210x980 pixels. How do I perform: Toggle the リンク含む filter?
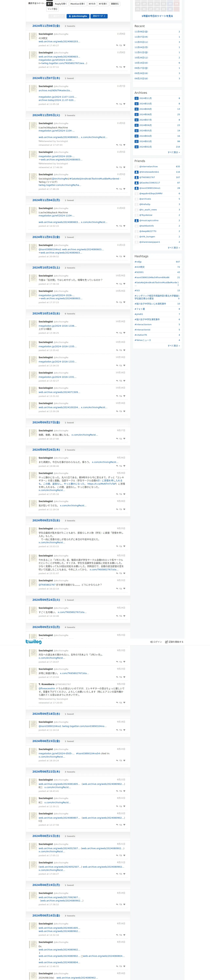coord(53,9)
